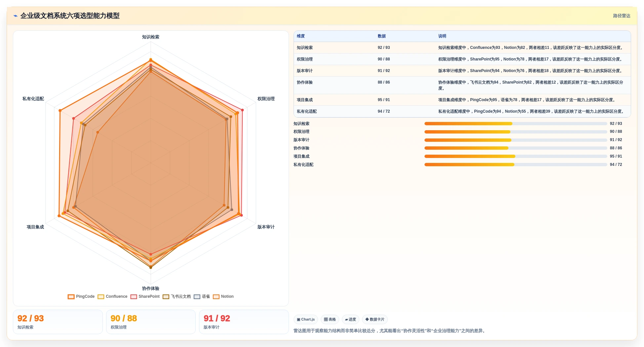Click the 协作体验 radar axis label

pos(151,289)
